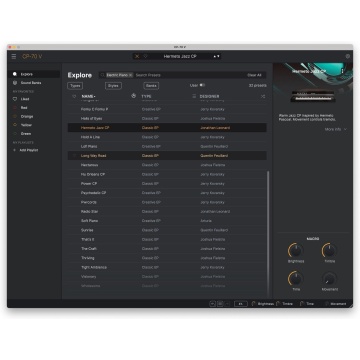Screen dimensions: 360x360
Task: Click the Time macro knob
Action: pos(296,278)
